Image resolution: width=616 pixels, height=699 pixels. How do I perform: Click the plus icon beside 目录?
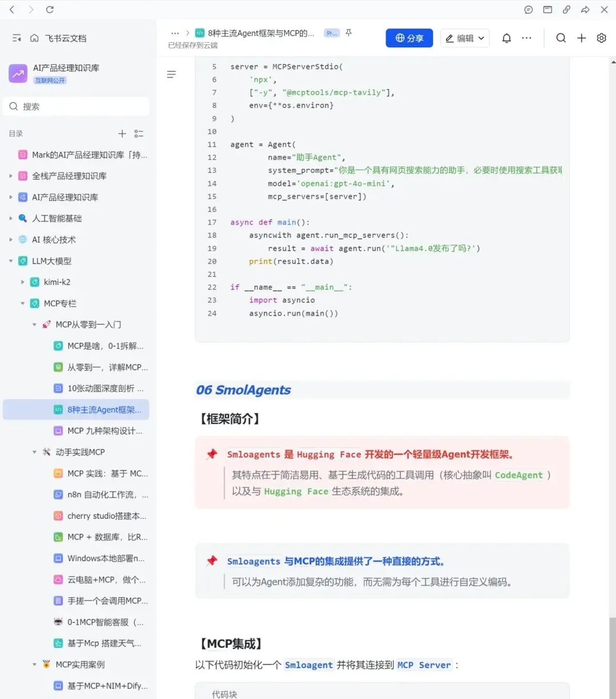122,133
